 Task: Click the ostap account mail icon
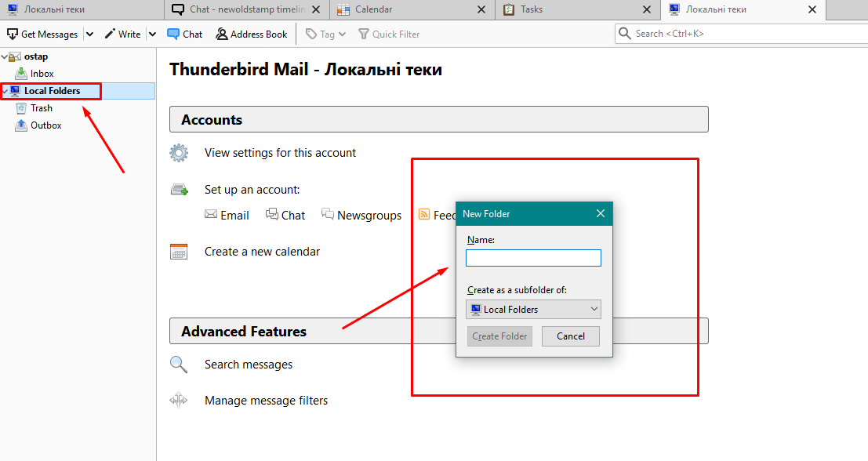[15, 56]
